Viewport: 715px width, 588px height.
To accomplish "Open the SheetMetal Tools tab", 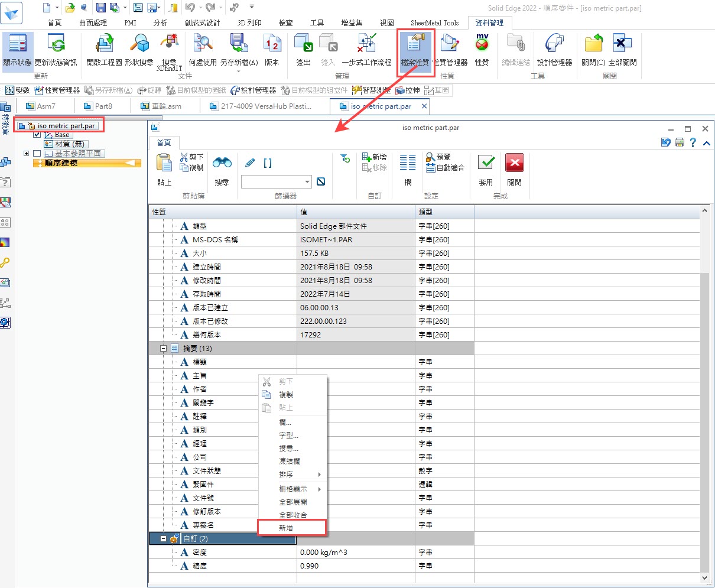I will (434, 22).
